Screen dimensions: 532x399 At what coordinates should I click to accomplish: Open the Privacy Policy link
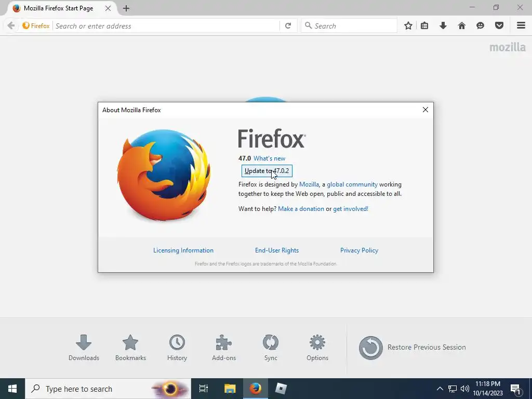pyautogui.click(x=360, y=250)
